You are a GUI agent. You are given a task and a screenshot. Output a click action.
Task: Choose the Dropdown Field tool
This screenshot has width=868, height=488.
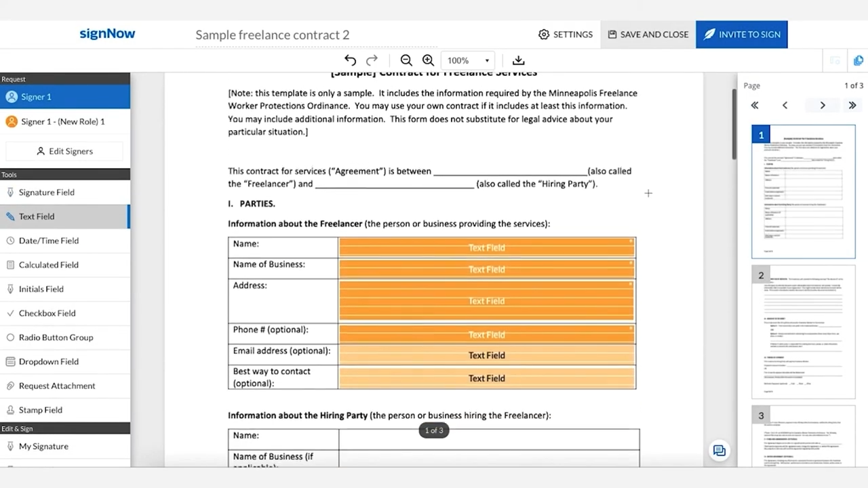[65, 361]
